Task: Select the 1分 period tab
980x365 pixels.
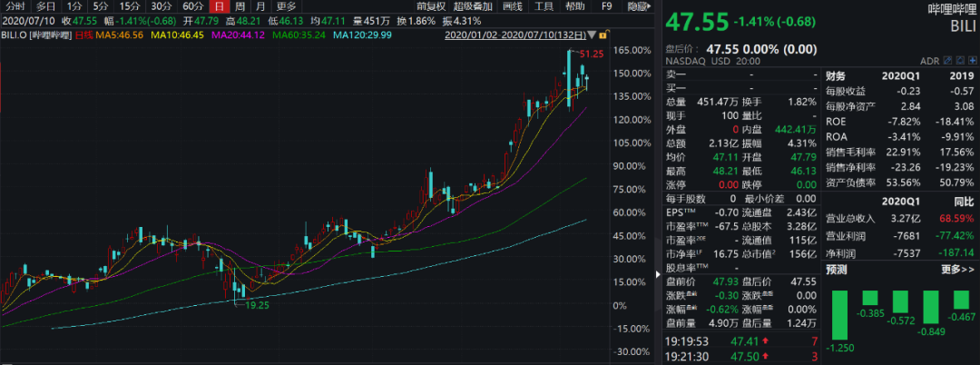Action: (x=73, y=7)
